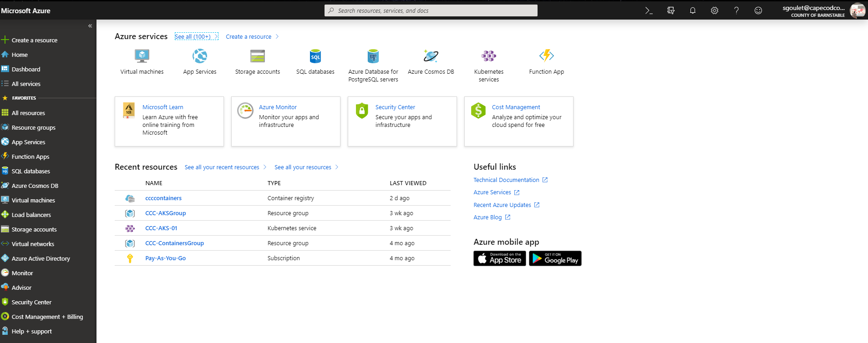This screenshot has height=343, width=868.
Task: Click the Microsoft Learn badge icon
Action: [129, 111]
